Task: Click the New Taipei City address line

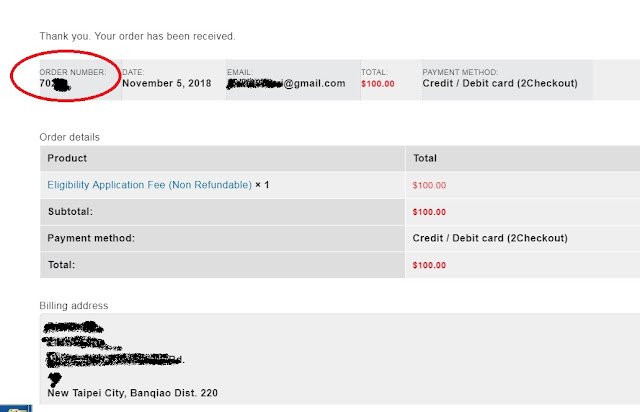Action: tap(133, 393)
